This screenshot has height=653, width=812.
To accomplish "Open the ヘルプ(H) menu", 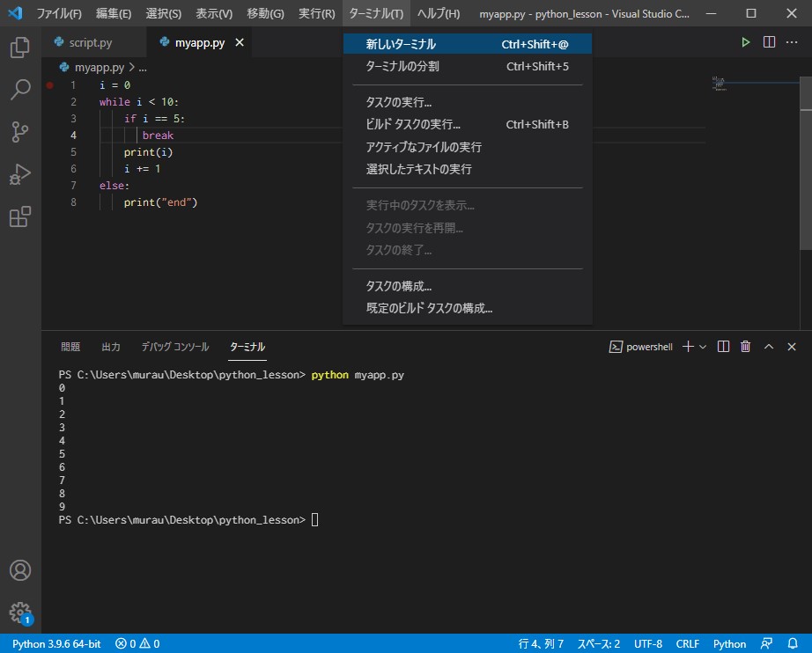I will pyautogui.click(x=438, y=13).
